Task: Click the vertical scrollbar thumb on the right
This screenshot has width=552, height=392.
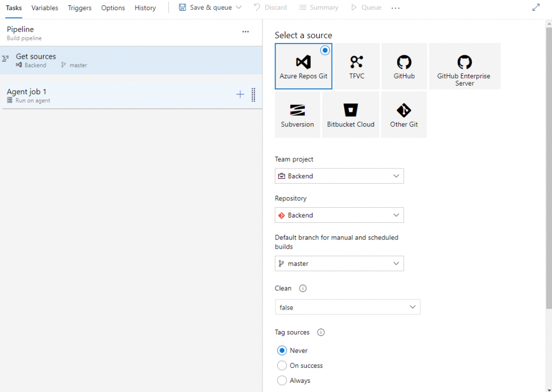Action: pos(549,168)
